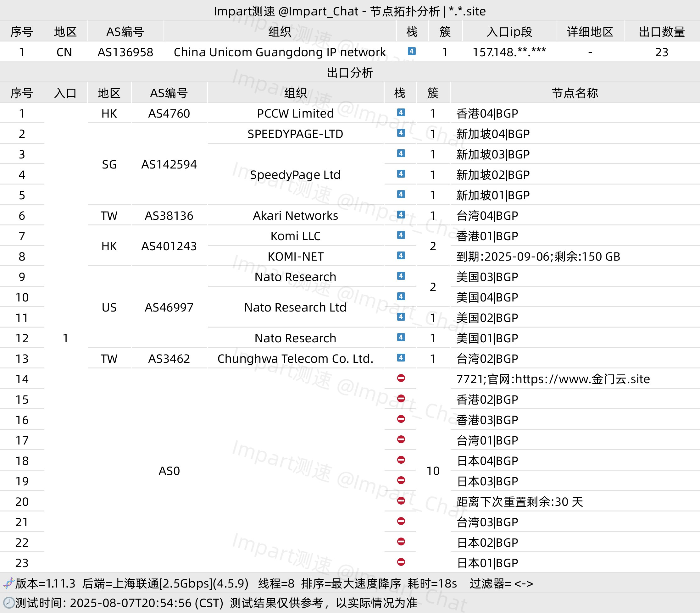Click the DNA version icon in the footer

click(8, 583)
